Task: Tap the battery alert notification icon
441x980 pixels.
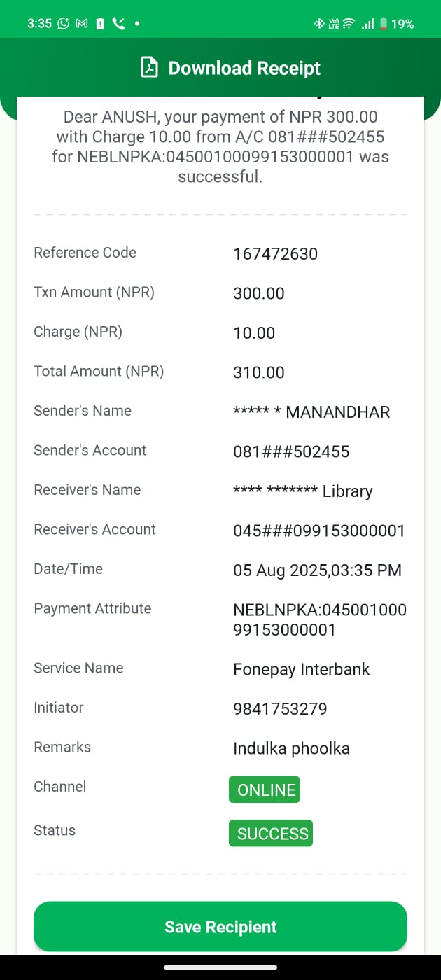Action: point(100,24)
